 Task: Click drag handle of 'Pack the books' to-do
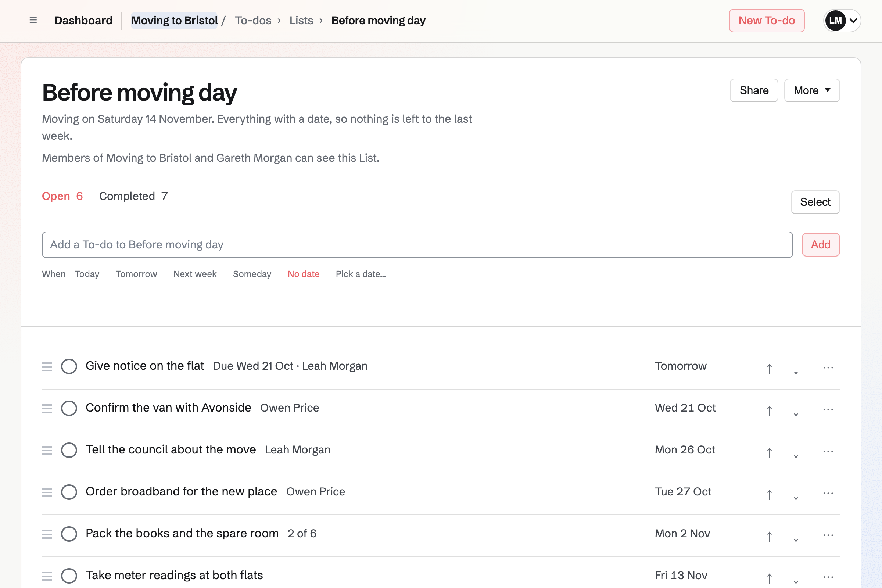point(47,534)
